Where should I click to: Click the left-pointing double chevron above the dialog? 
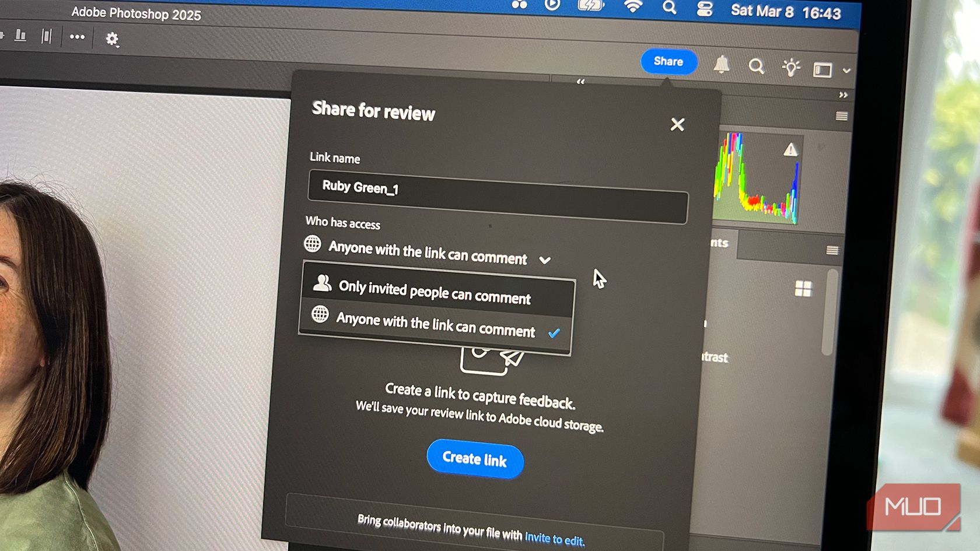[580, 82]
